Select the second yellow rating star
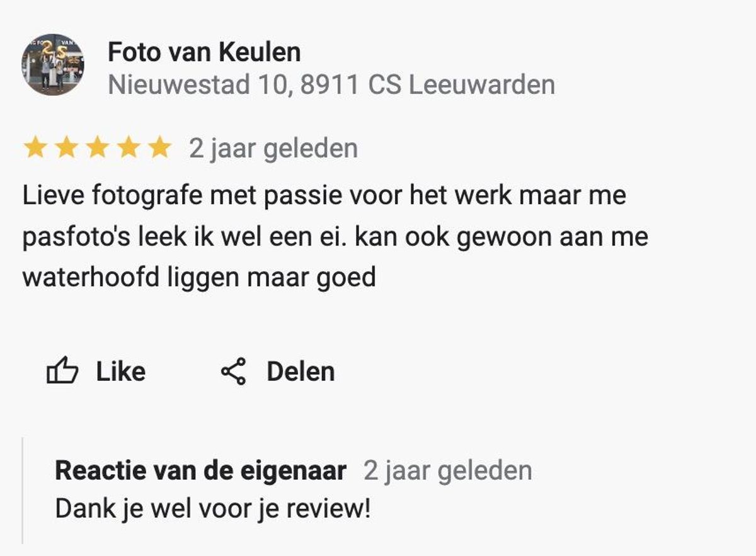 (66, 148)
